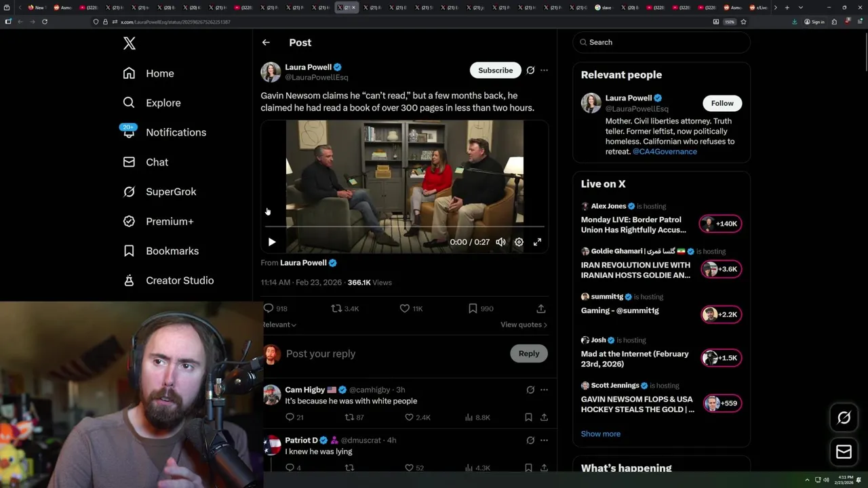The image size is (868, 488).
Task: Open Cam Higby's profile name
Action: coord(305,390)
